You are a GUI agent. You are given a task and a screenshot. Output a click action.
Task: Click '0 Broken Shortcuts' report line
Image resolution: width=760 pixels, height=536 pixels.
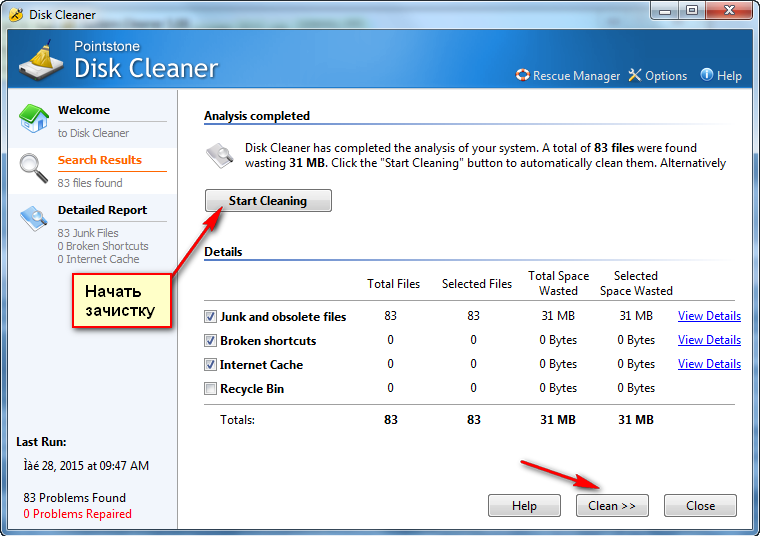coord(103,246)
